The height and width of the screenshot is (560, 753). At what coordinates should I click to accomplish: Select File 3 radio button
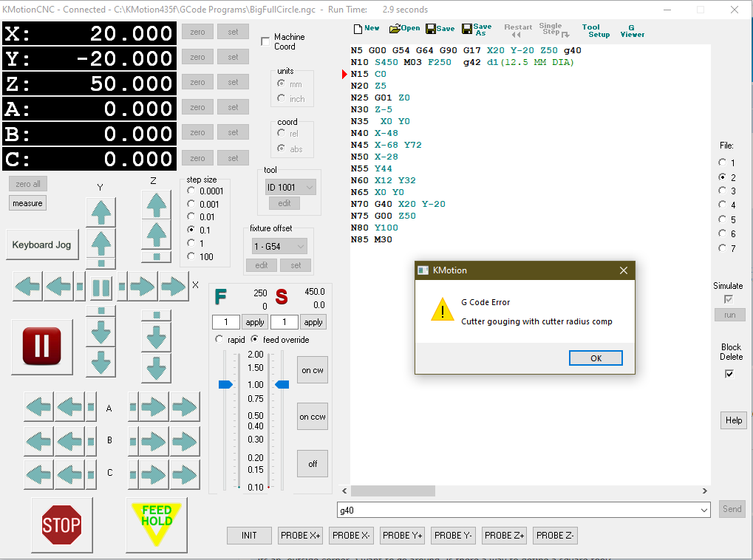722,191
